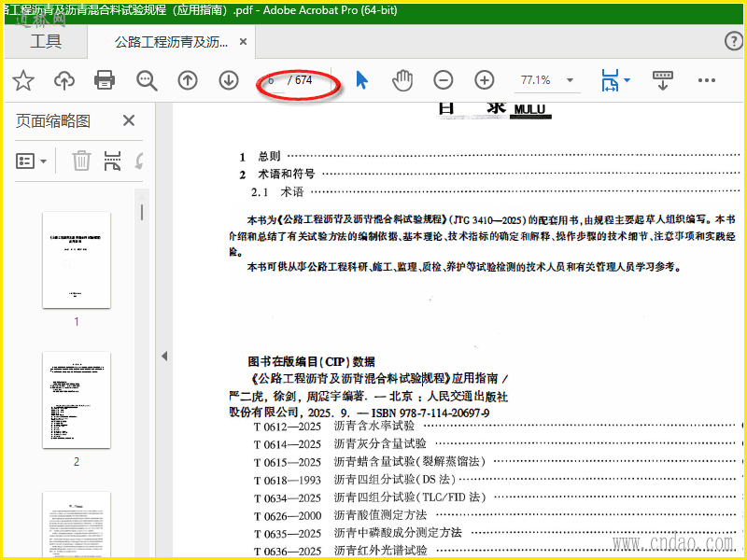Click the fit width page icon
This screenshot has height=560, width=747.
coord(611,80)
